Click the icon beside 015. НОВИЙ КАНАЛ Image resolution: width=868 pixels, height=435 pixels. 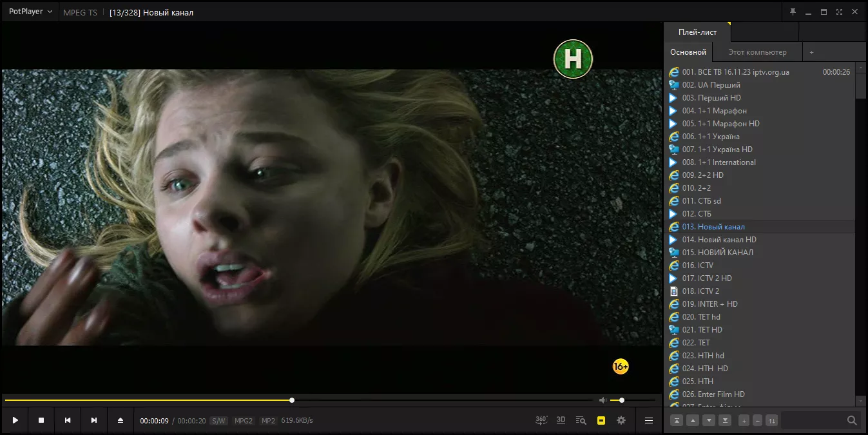(x=674, y=253)
